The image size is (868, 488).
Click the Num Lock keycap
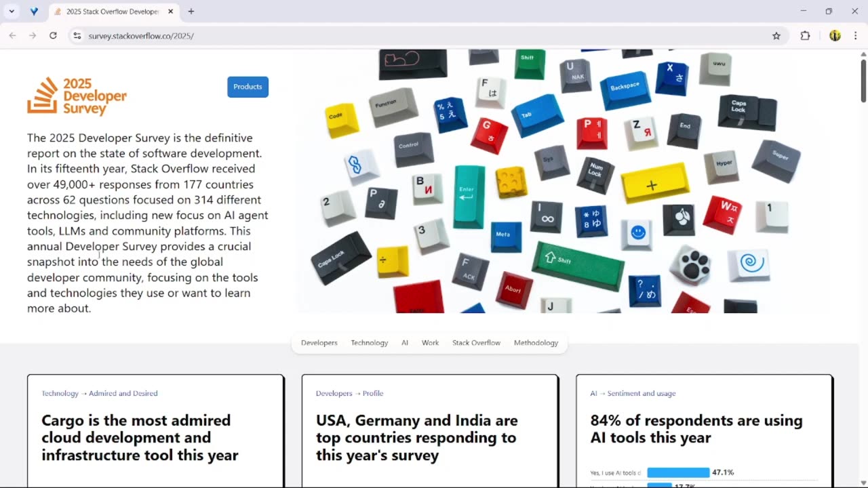pos(595,174)
